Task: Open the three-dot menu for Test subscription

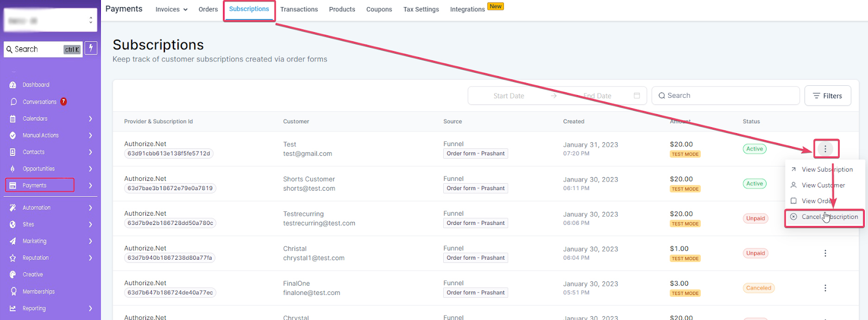Action: [x=825, y=149]
